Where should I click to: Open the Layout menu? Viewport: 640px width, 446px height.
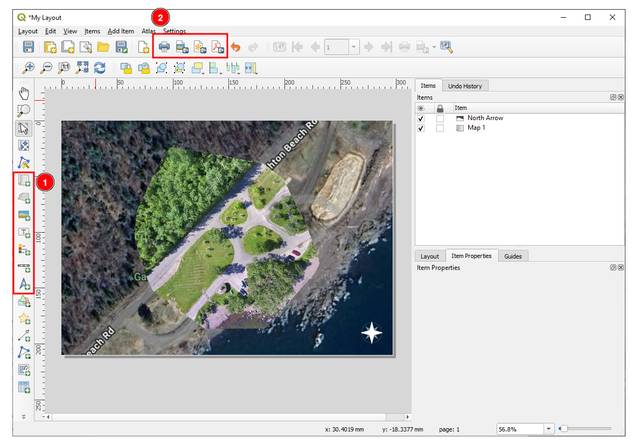28,31
